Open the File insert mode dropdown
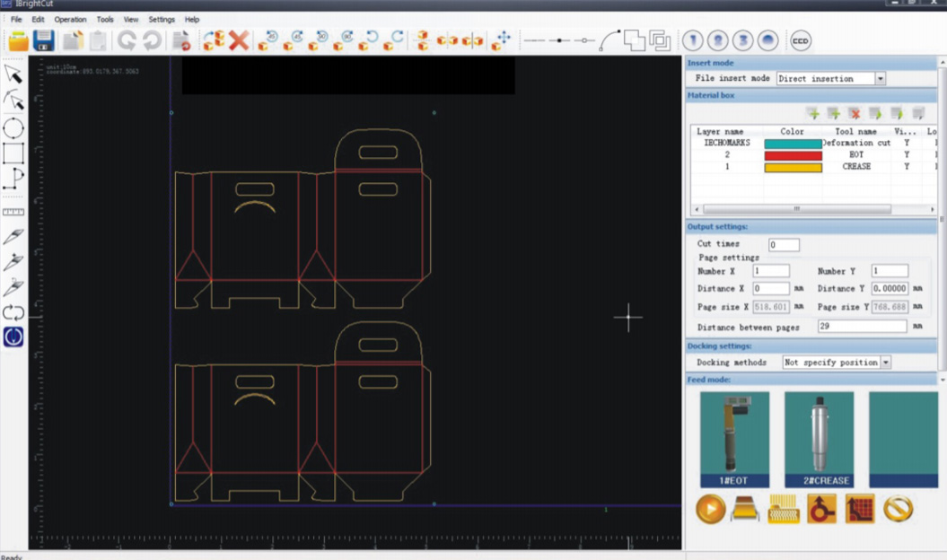Image resolution: width=947 pixels, height=560 pixels. click(880, 79)
